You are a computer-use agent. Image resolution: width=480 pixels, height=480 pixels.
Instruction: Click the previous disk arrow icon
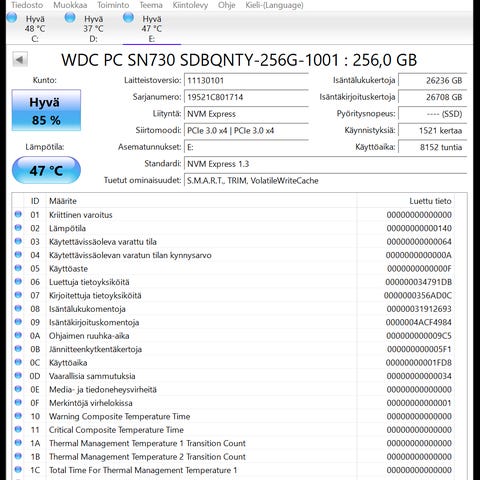pos(20,60)
